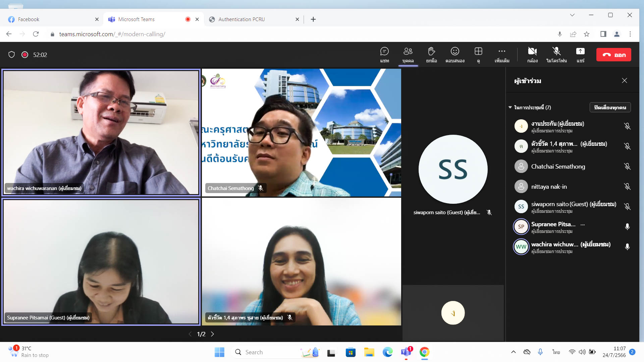Open more options for Supranee Pitsamai
The height and width of the screenshot is (362, 644).
tap(583, 225)
